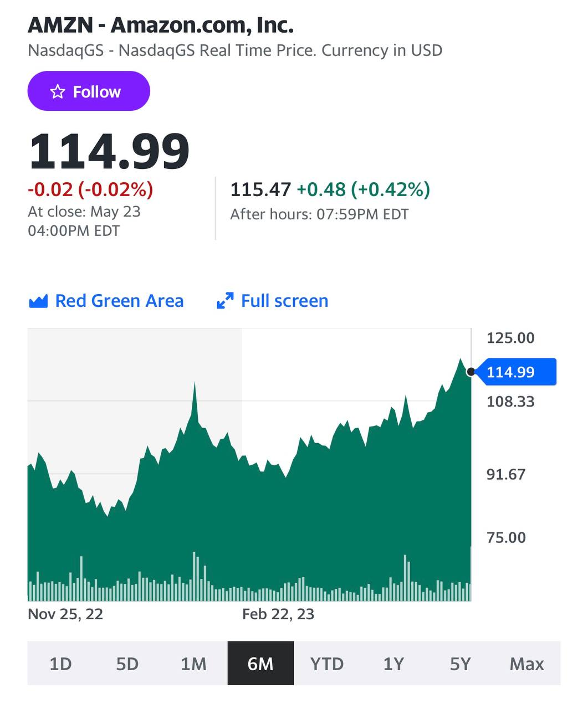588x709 pixels.
Task: Click the Full screen expand arrows icon
Action: click(x=225, y=301)
